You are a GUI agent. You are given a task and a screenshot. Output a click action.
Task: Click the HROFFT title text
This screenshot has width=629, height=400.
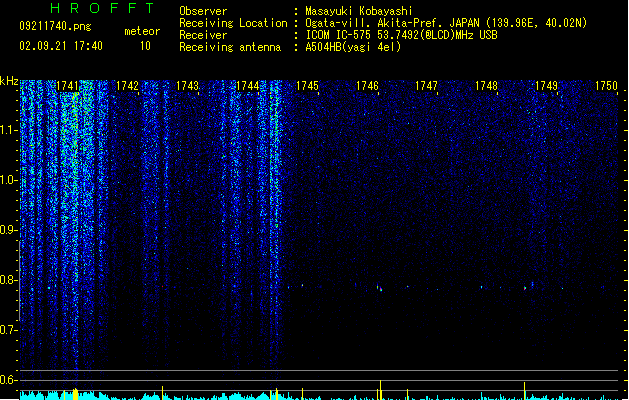[102, 8]
